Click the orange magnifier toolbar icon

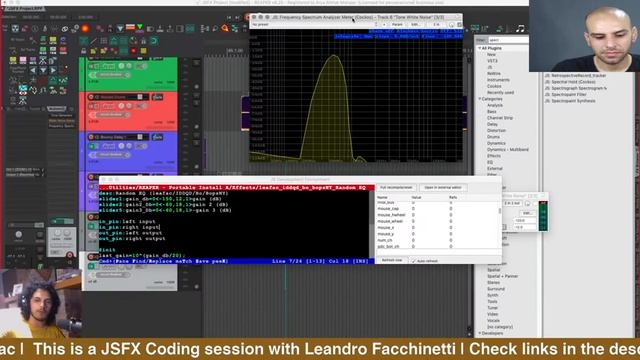pos(225,28)
